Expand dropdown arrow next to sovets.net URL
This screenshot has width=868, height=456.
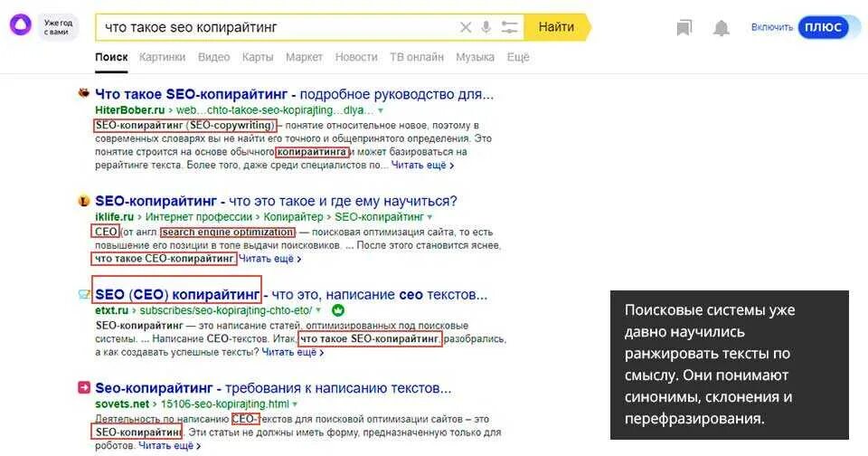[x=295, y=404]
